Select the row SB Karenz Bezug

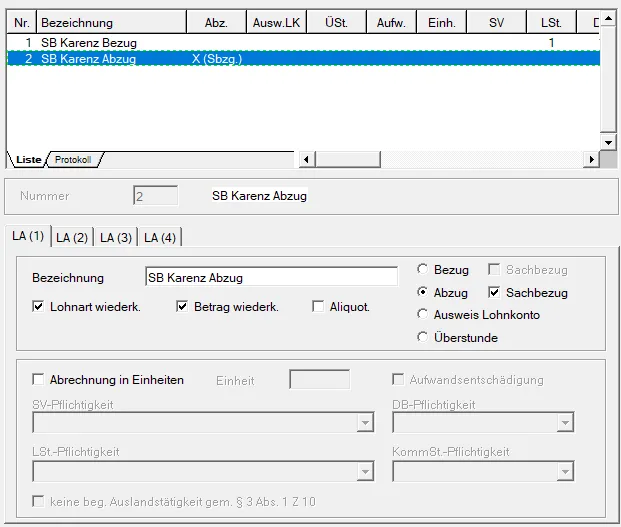[303, 43]
